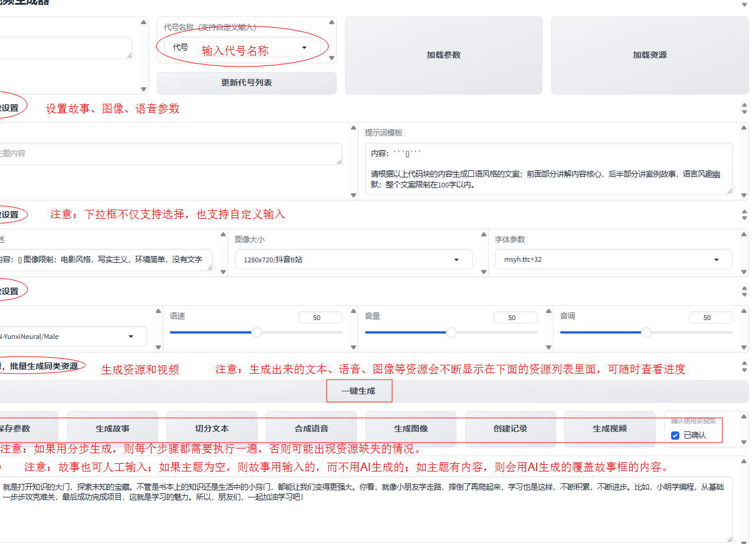This screenshot has height=544, width=756.
Task: Open the 图像大小 1280x720 dropdown
Action: coord(353,259)
